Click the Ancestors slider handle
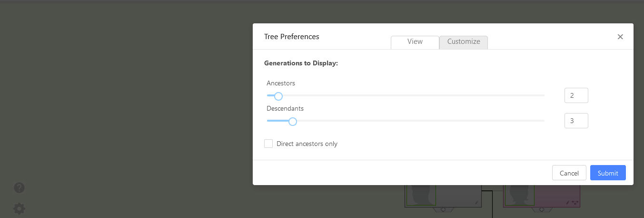The image size is (644, 218). tap(278, 96)
